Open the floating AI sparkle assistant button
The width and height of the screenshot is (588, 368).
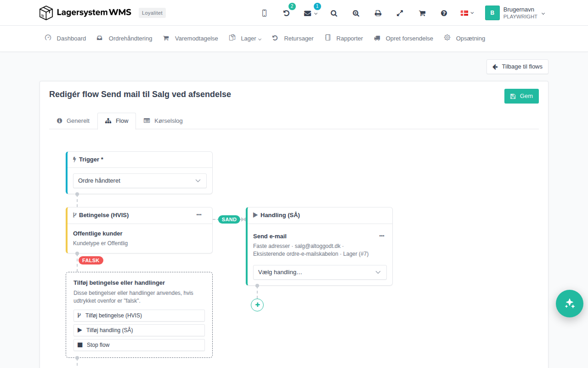click(570, 304)
